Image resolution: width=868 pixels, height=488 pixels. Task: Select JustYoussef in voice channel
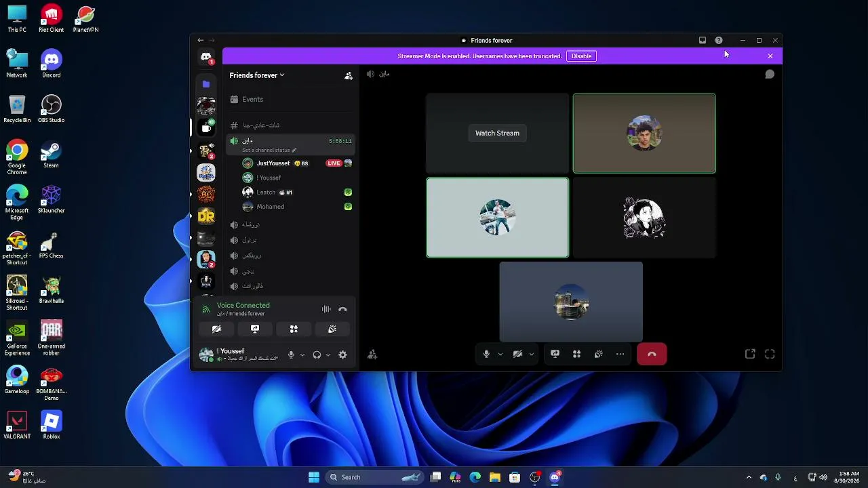click(x=297, y=163)
